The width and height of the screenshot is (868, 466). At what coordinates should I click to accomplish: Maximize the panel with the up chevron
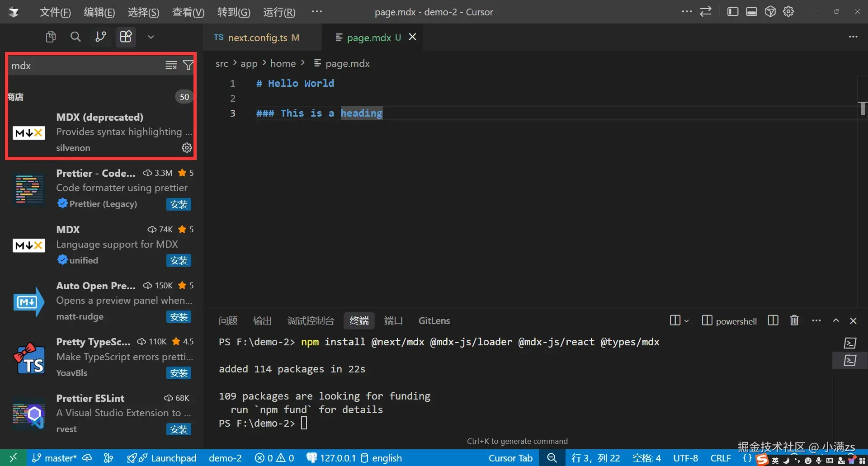pos(836,320)
